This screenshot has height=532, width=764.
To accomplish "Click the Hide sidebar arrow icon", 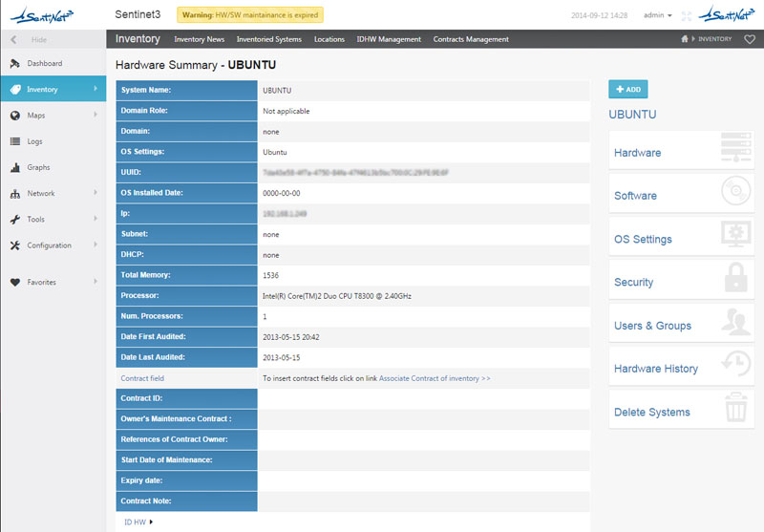I will point(13,39).
